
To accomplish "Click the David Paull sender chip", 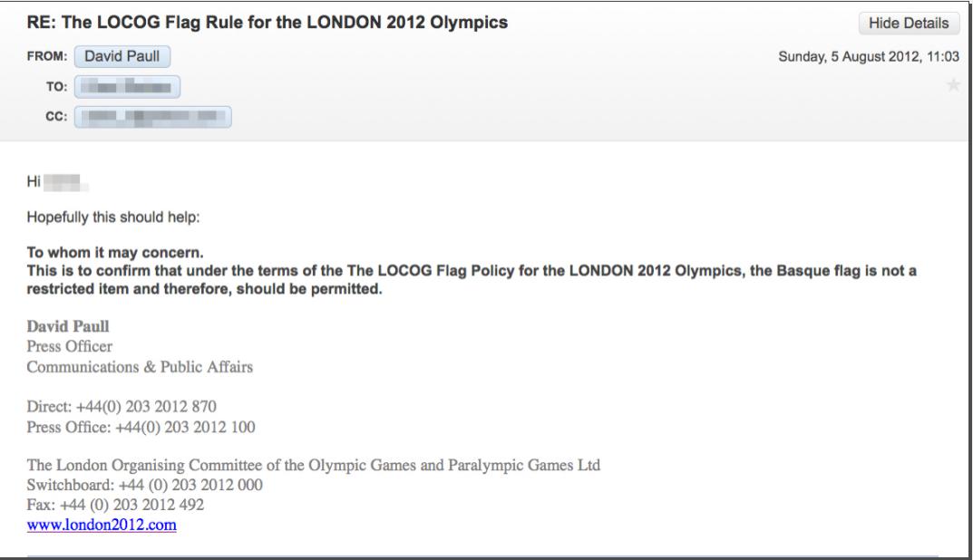I will click(122, 56).
